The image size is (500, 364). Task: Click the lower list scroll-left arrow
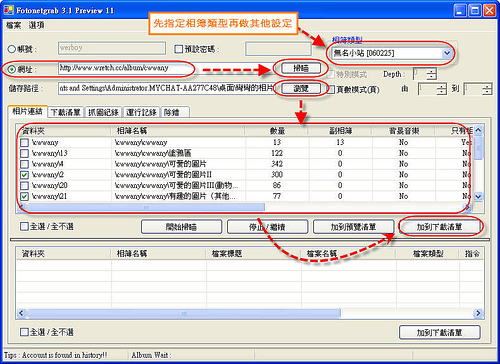21,313
